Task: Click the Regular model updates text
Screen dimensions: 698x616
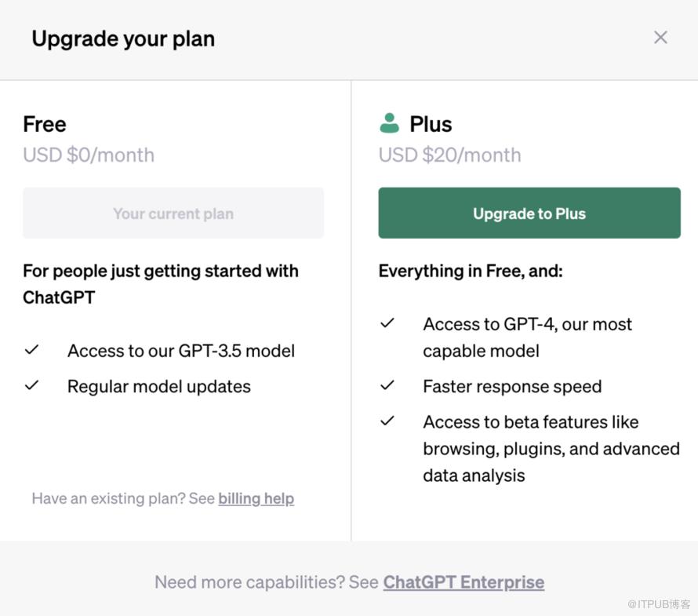Action: coord(159,386)
